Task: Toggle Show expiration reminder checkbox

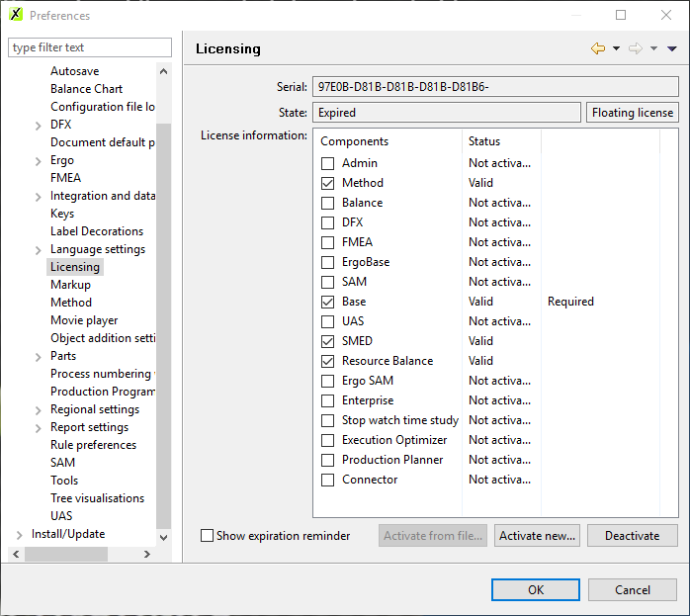Action: point(207,536)
